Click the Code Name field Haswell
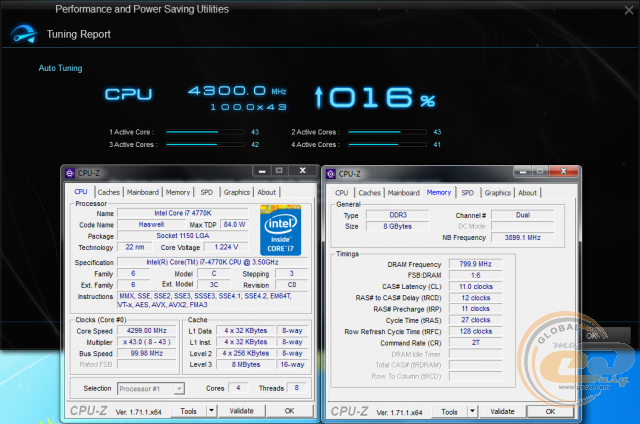 click(151, 224)
